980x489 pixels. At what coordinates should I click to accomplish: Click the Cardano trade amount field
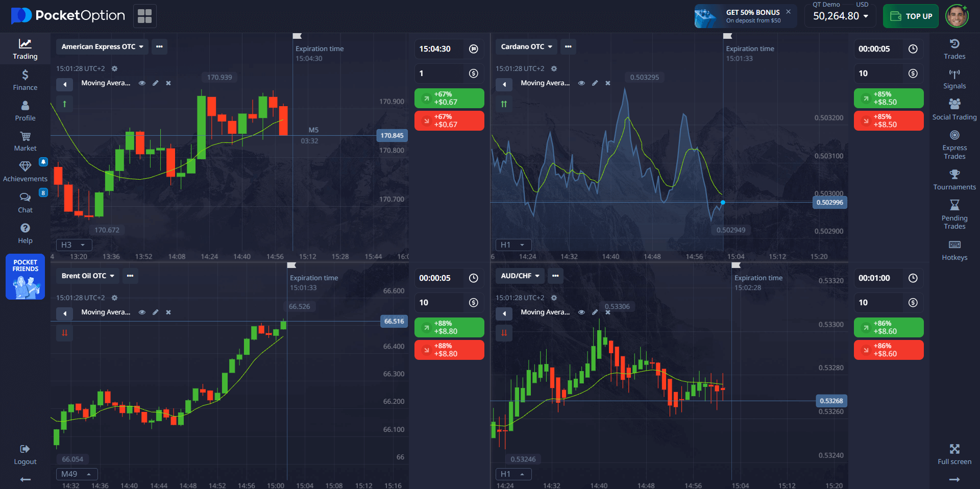(880, 74)
